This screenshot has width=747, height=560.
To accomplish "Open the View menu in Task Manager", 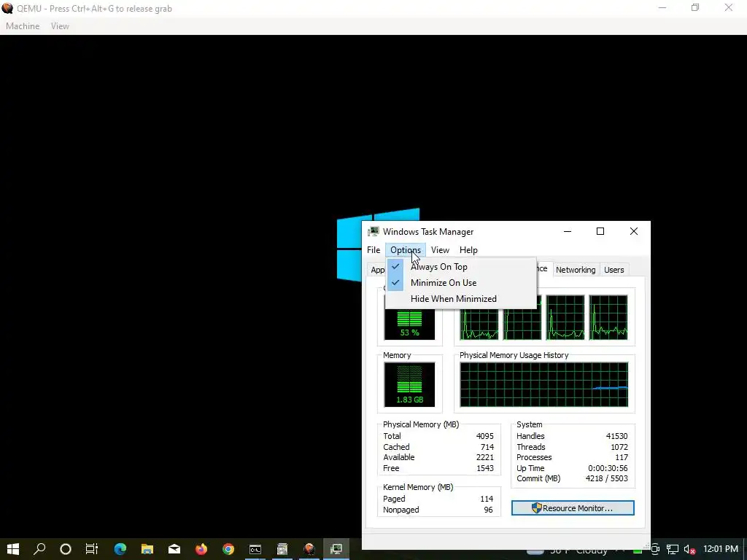I will click(x=440, y=250).
